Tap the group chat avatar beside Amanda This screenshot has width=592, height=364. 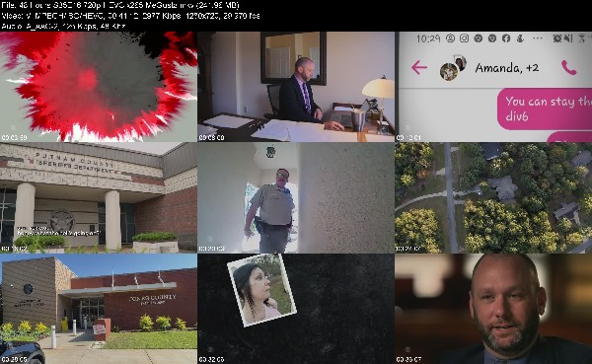pos(453,68)
